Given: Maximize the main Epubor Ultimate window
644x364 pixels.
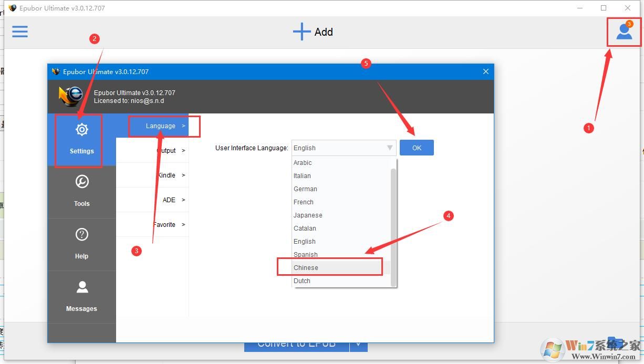Looking at the screenshot, I should [604, 8].
